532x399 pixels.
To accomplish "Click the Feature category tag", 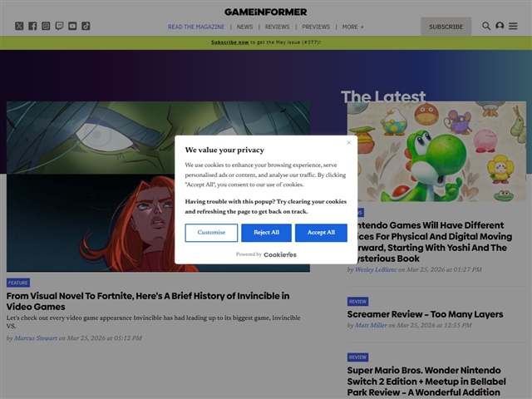I will (x=18, y=283).
